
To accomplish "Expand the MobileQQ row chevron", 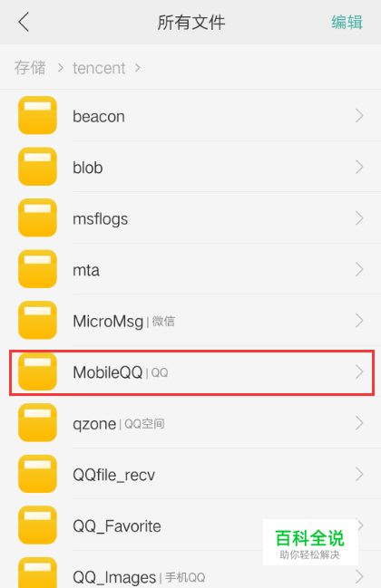I will pyautogui.click(x=359, y=372).
